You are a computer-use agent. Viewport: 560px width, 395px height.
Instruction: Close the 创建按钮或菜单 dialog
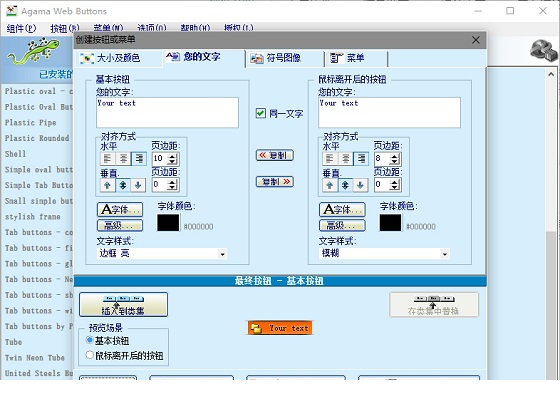coord(476,40)
